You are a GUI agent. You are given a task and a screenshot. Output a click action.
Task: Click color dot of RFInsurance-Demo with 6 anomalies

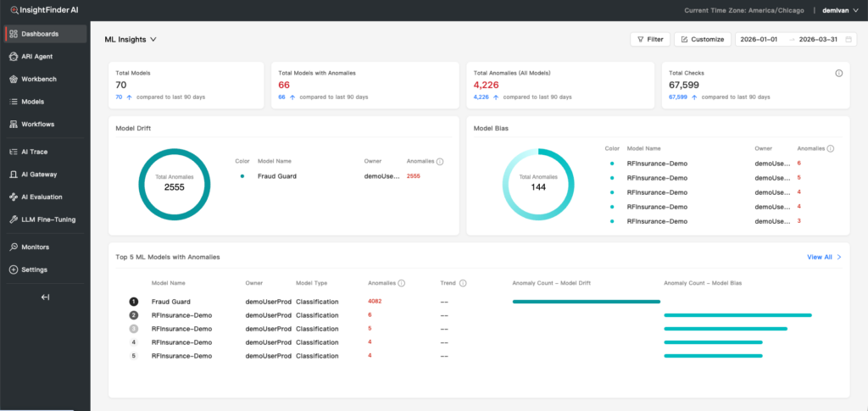pyautogui.click(x=612, y=164)
